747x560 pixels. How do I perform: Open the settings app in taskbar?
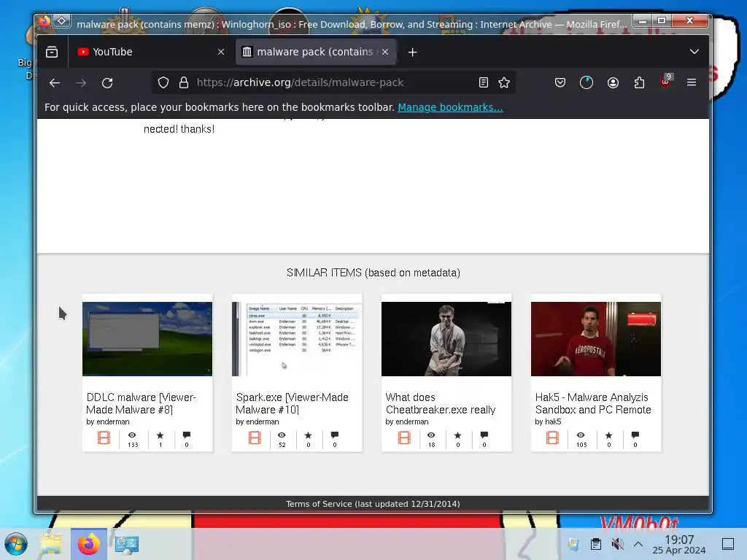tap(126, 544)
